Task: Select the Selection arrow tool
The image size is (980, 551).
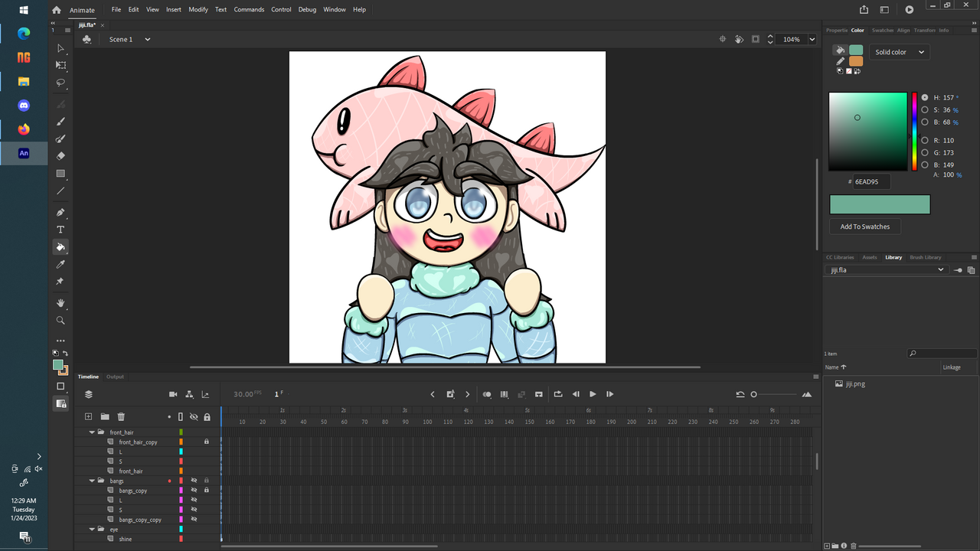Action: pos(60,48)
